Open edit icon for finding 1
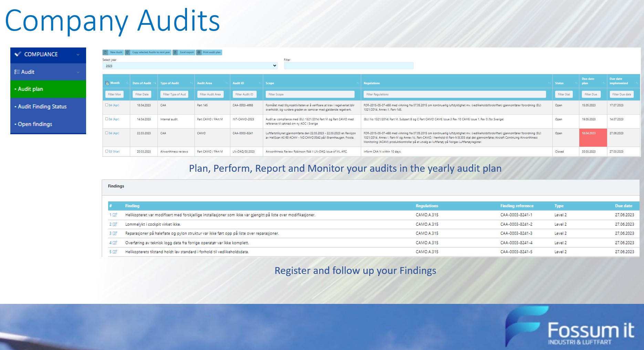The height and width of the screenshot is (350, 644). (115, 215)
